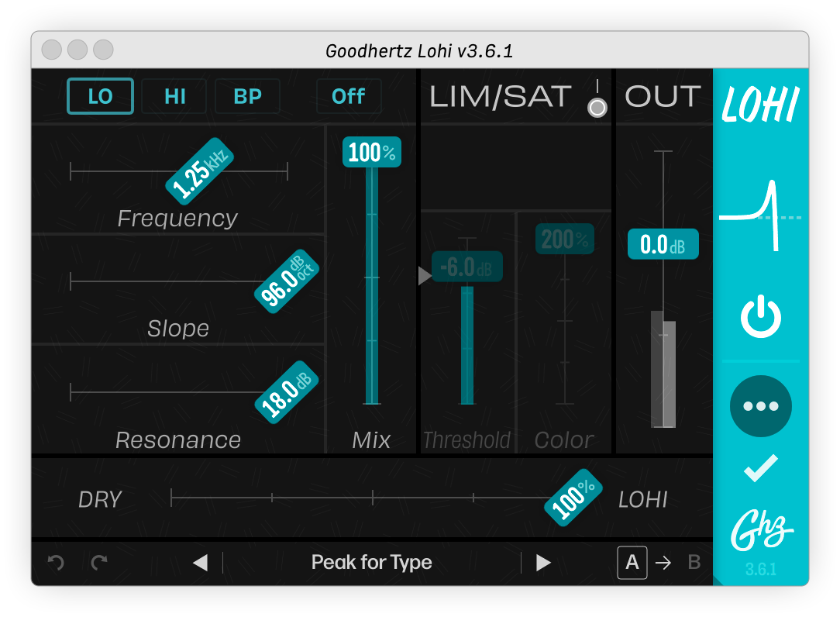Click the Color label

tap(564, 440)
